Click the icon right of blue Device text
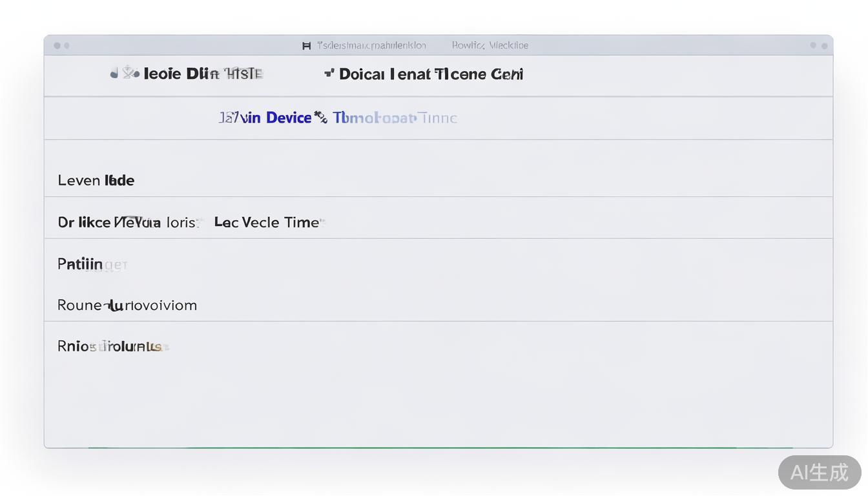Image resolution: width=868 pixels, height=496 pixels. [320, 118]
